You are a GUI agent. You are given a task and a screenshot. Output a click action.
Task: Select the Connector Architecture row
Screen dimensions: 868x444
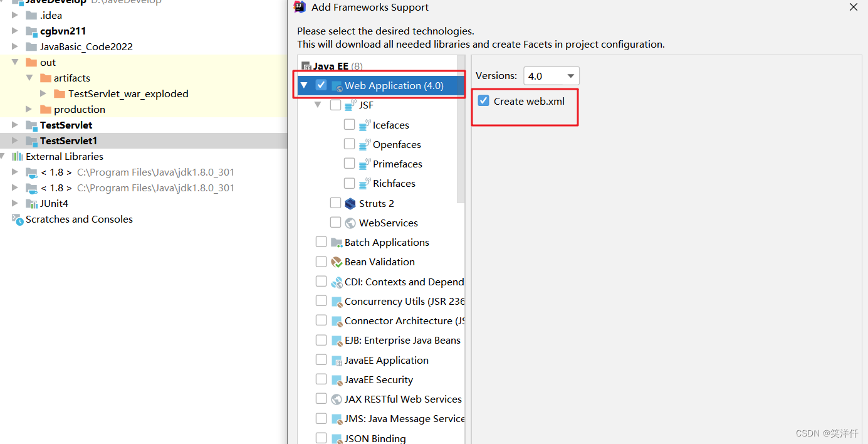tap(381, 320)
